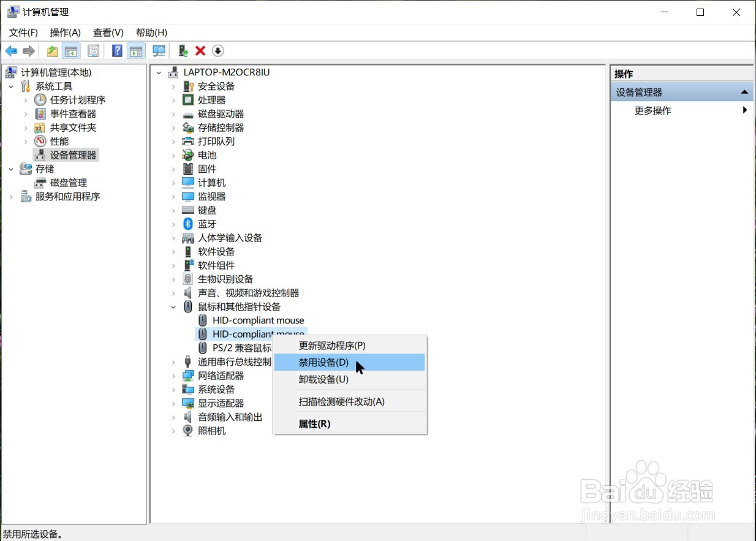Choose 扫描检测硬件改动(A) from context menu
Image resolution: width=756 pixels, height=541 pixels.
[x=349, y=402]
